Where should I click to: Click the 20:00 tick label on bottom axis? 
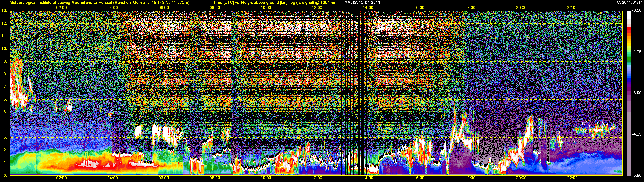[521, 178]
